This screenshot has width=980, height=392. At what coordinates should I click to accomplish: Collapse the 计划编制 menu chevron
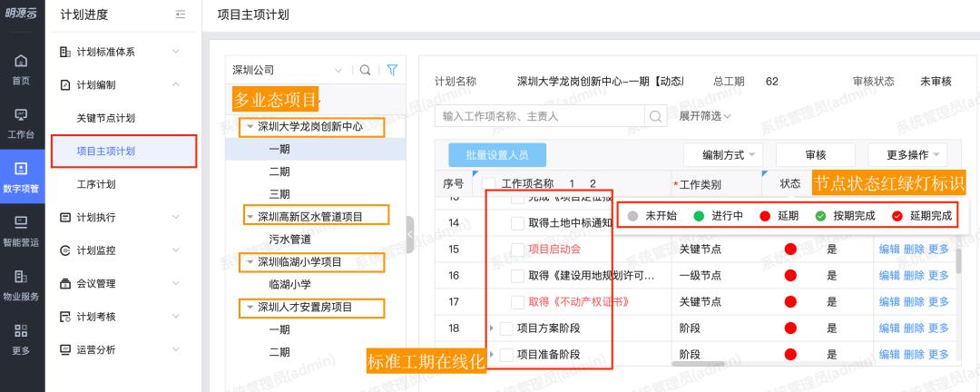tap(176, 85)
